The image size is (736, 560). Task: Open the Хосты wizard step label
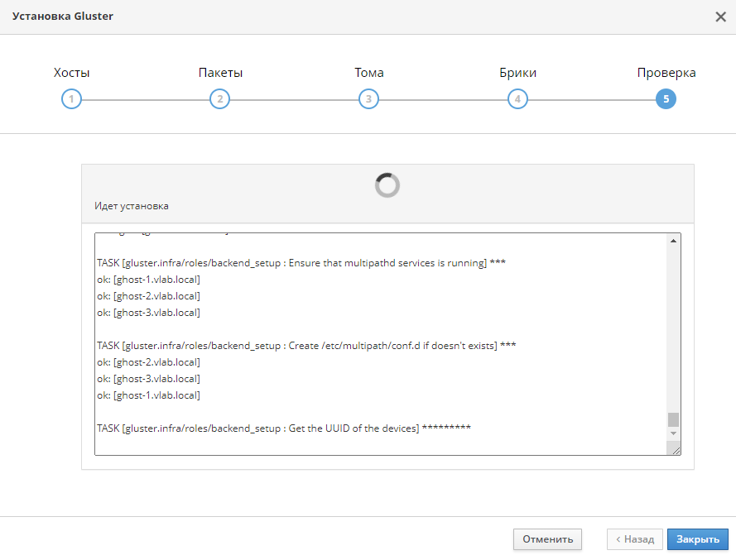click(x=71, y=73)
